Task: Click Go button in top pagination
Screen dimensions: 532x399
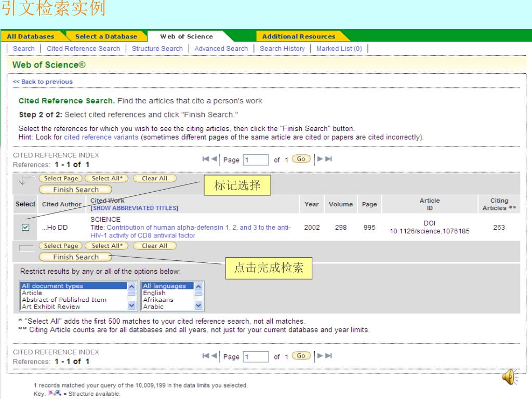Action: click(x=301, y=159)
